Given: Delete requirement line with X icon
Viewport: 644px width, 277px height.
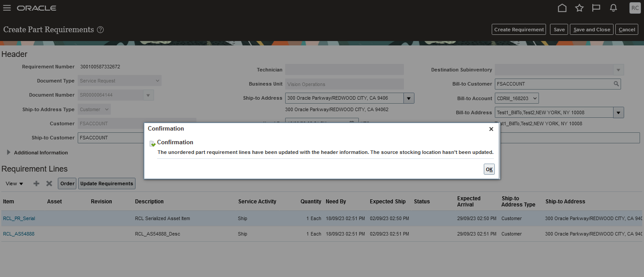Looking at the screenshot, I should click(x=49, y=183).
